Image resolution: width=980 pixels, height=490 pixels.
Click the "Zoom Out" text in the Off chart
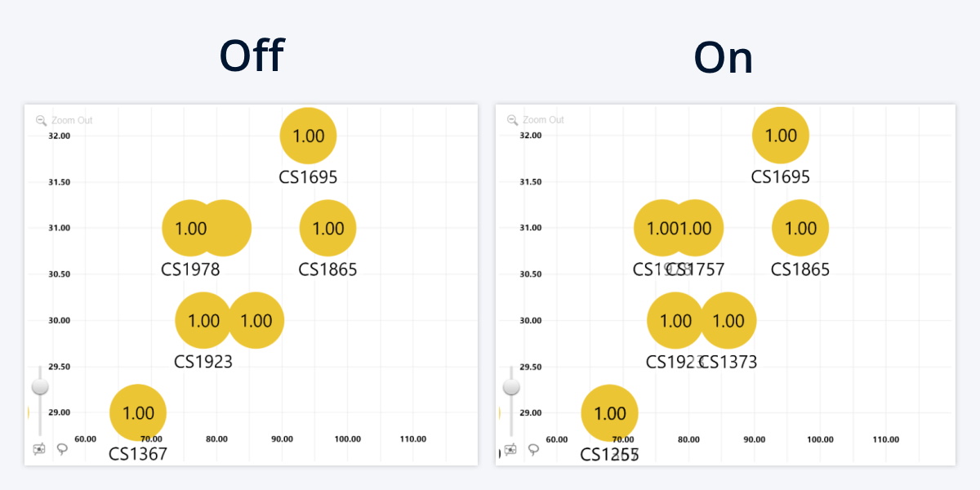[72, 121]
